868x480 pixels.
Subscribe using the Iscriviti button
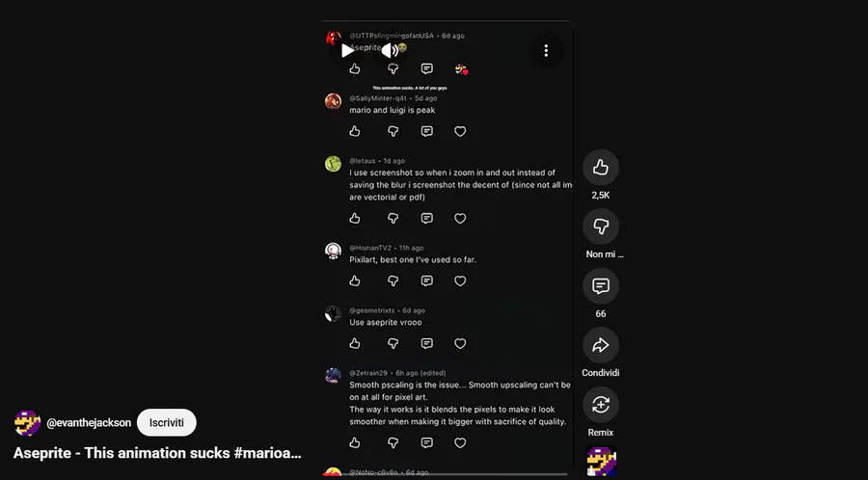(167, 422)
